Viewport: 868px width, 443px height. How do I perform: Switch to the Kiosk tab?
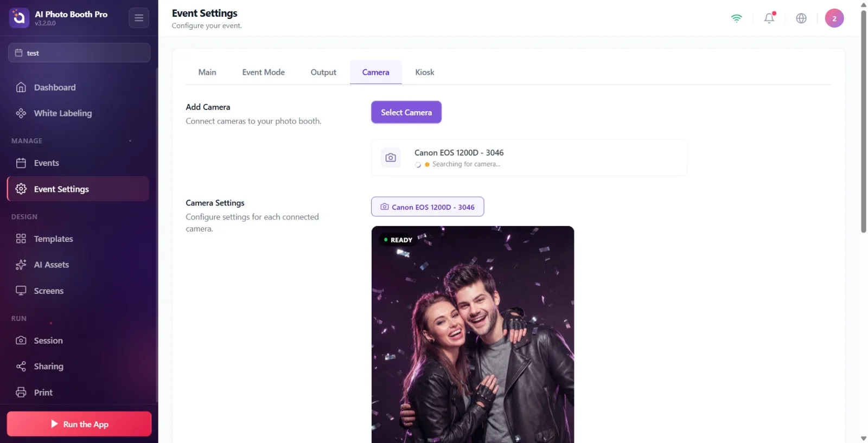click(x=425, y=72)
